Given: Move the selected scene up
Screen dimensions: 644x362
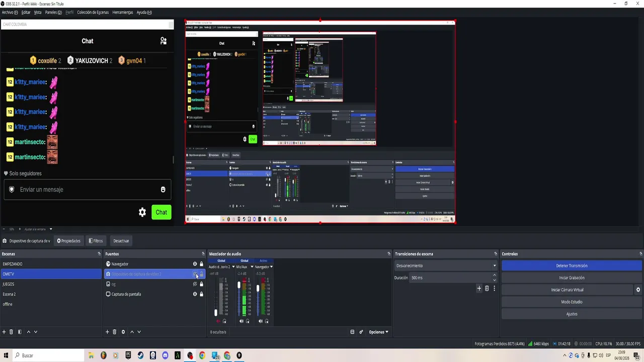Looking at the screenshot, I should pos(28,332).
